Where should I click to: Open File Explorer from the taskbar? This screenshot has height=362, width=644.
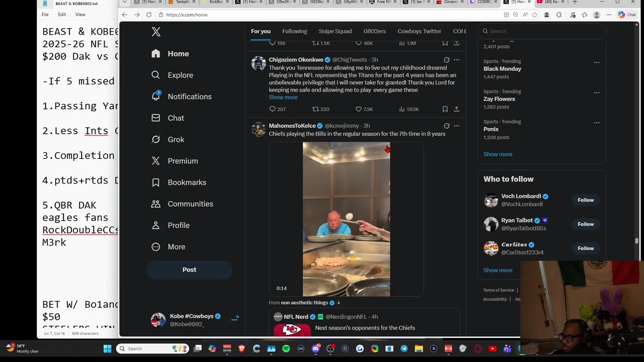419,348
